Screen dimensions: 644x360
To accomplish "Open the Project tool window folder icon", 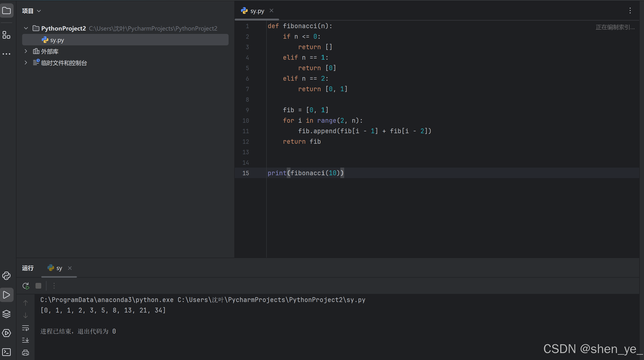I will tap(6, 11).
